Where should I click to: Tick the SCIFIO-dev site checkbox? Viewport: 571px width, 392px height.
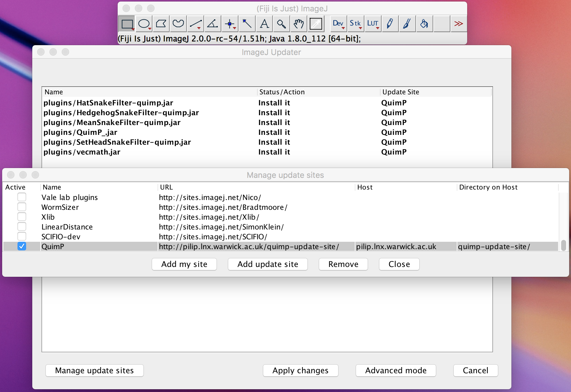(22, 237)
